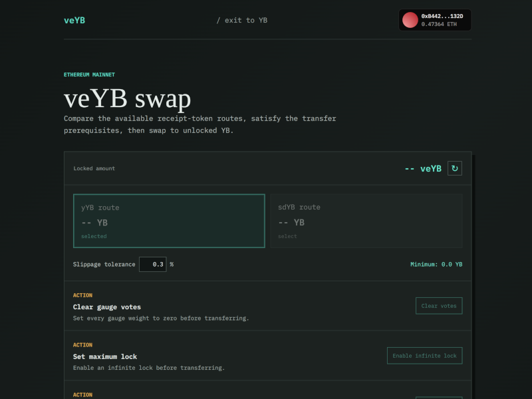This screenshot has width=532, height=399.
Task: Select the yYB route card
Action: click(x=169, y=221)
